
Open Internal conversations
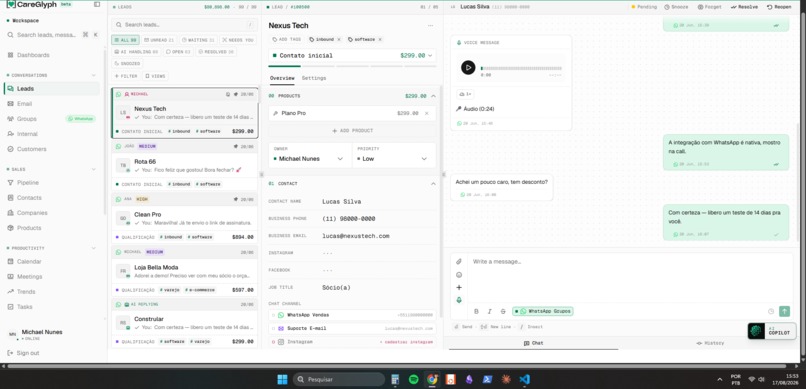[27, 134]
